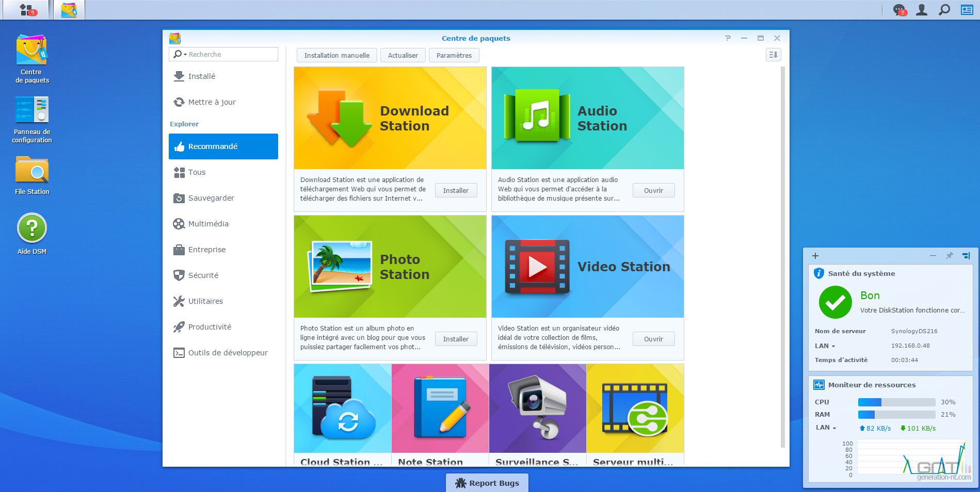This screenshot has height=492, width=980.
Task: Expand the LAN dropdown in system health
Action: pyautogui.click(x=825, y=346)
